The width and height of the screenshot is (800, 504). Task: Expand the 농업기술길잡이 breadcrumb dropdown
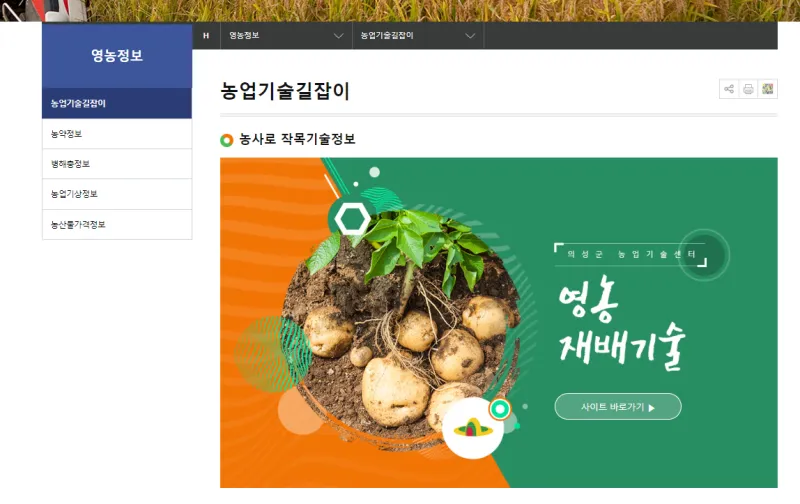coord(418,36)
